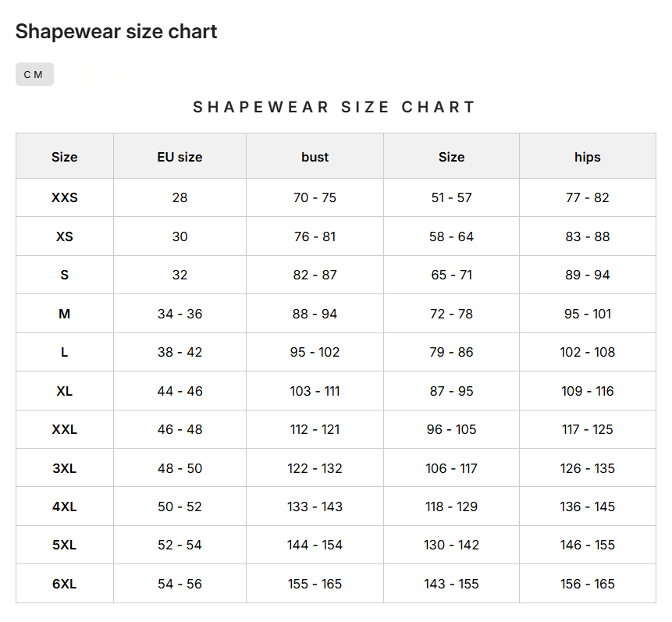Select EU size 44 - 46 cell
The height and width of the screenshot is (622, 672).
tap(179, 390)
